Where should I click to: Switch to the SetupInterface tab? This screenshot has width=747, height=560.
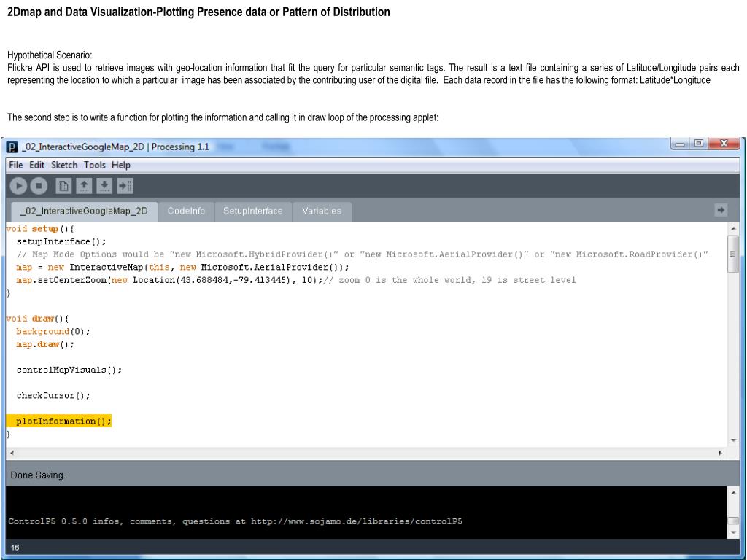coord(253,211)
